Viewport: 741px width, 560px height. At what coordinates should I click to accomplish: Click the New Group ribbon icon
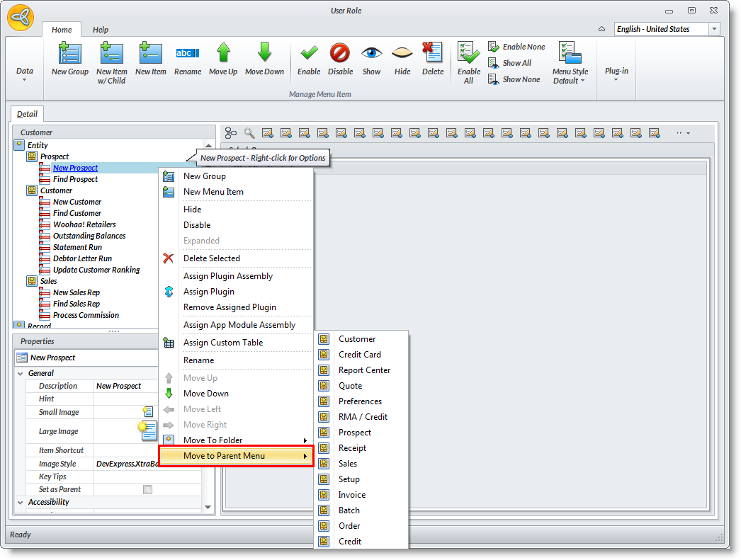coord(69,54)
